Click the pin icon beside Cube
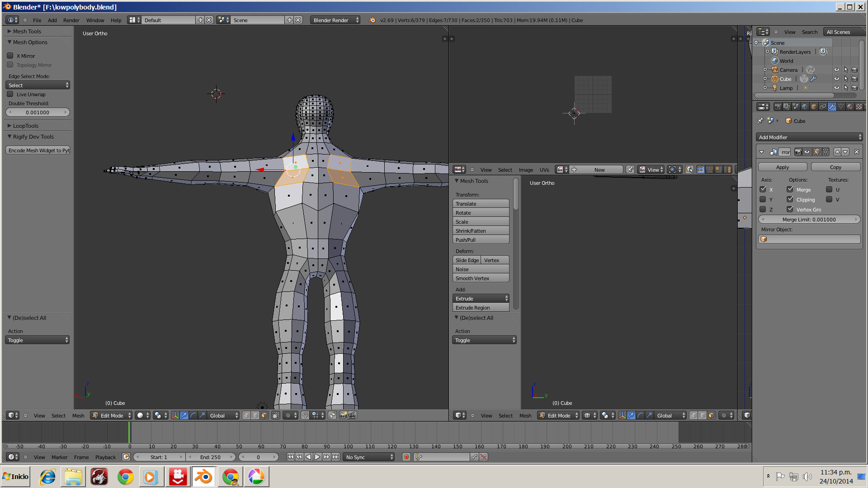868x488 pixels. pyautogui.click(x=760, y=121)
